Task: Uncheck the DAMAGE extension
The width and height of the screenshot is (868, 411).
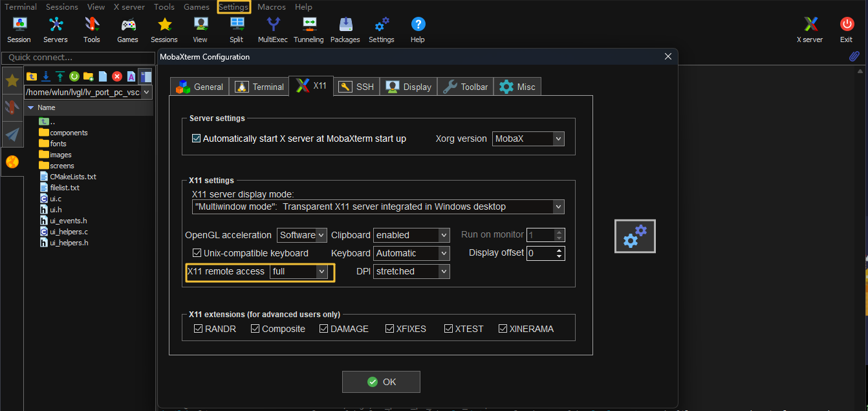Action: tap(324, 329)
